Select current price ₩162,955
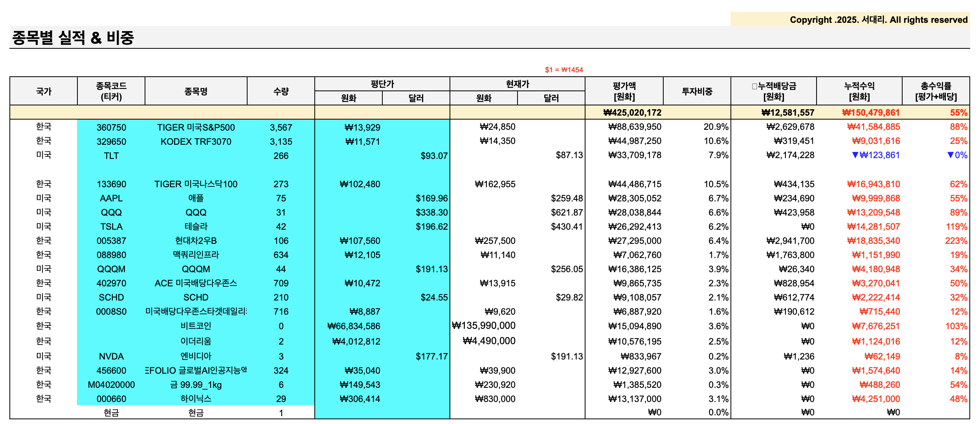 click(x=495, y=184)
